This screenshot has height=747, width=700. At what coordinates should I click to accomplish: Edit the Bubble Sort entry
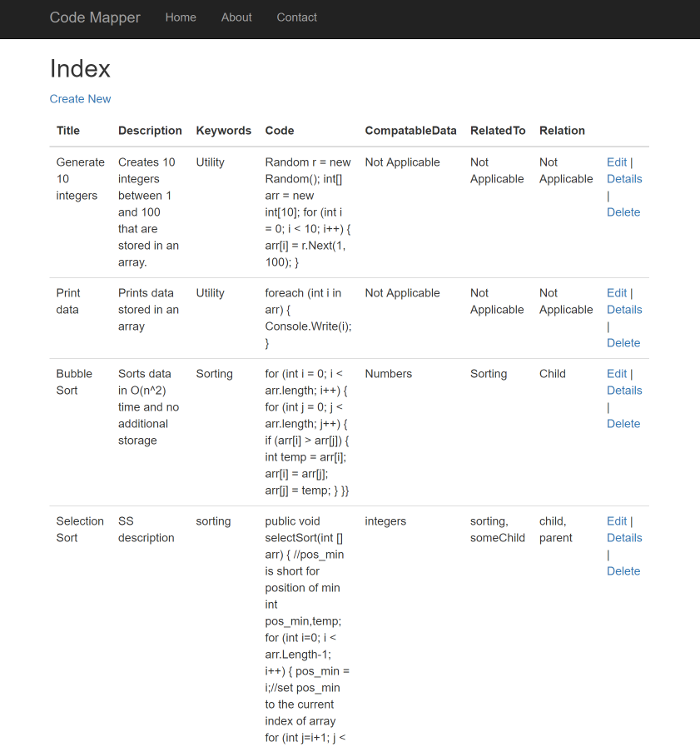coord(617,374)
